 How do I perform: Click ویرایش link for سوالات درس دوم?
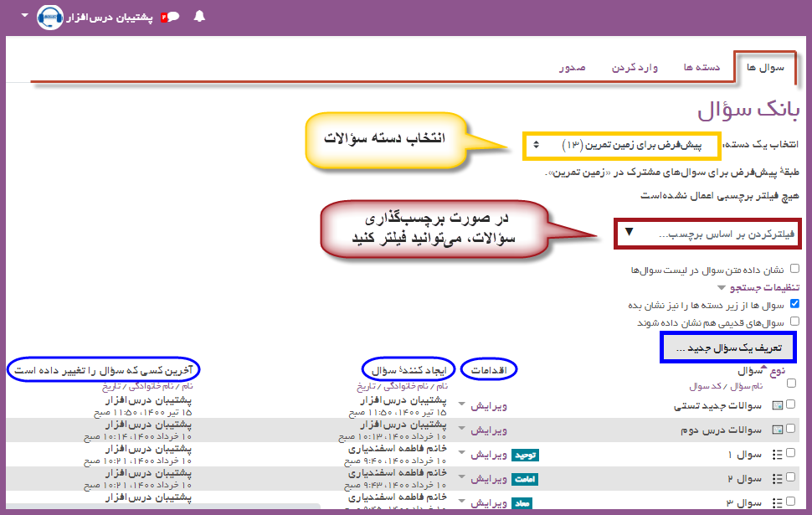pos(488,430)
